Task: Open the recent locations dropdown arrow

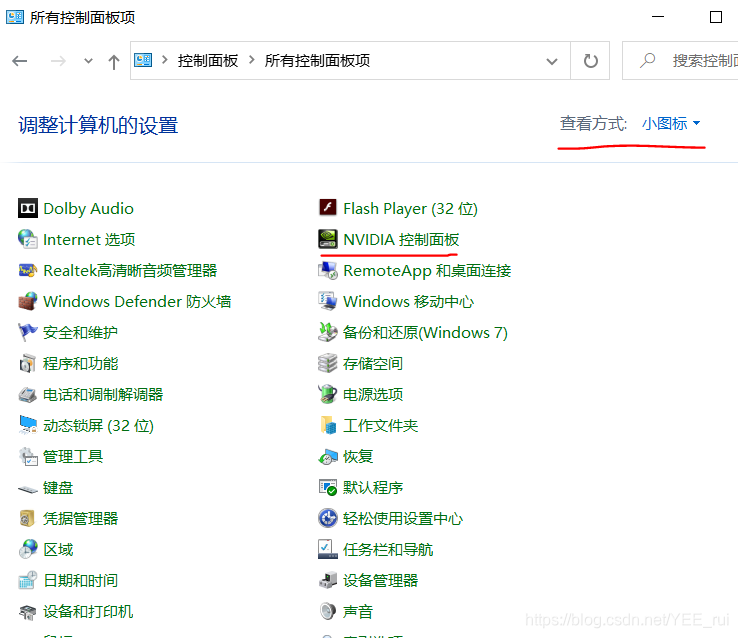Action: 88,61
